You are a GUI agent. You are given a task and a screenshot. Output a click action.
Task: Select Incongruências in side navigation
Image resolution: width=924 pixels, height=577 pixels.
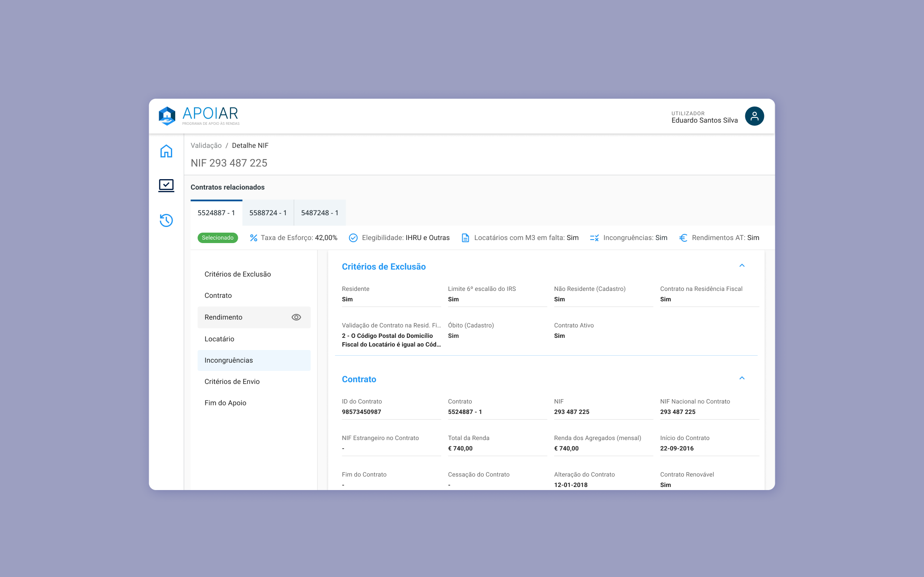[229, 360]
